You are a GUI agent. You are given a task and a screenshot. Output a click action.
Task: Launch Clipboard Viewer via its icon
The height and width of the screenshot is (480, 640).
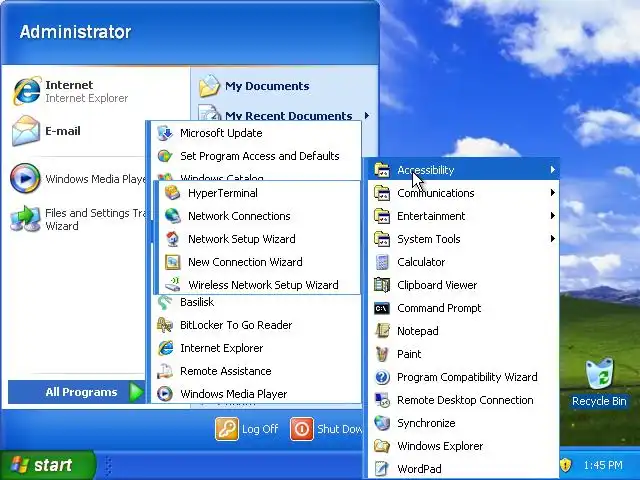(x=382, y=285)
